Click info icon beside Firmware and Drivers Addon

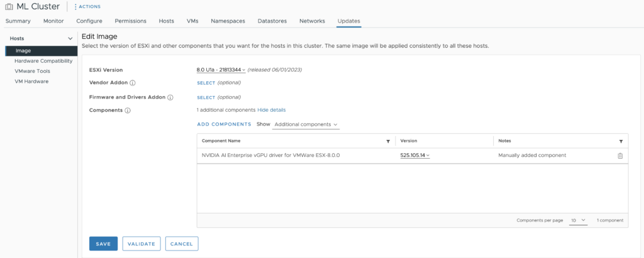170,97
